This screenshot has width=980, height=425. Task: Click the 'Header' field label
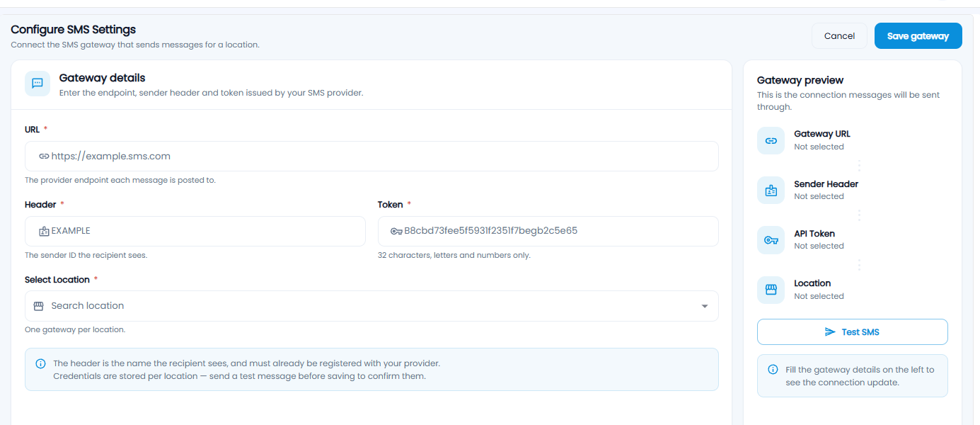[x=40, y=204]
